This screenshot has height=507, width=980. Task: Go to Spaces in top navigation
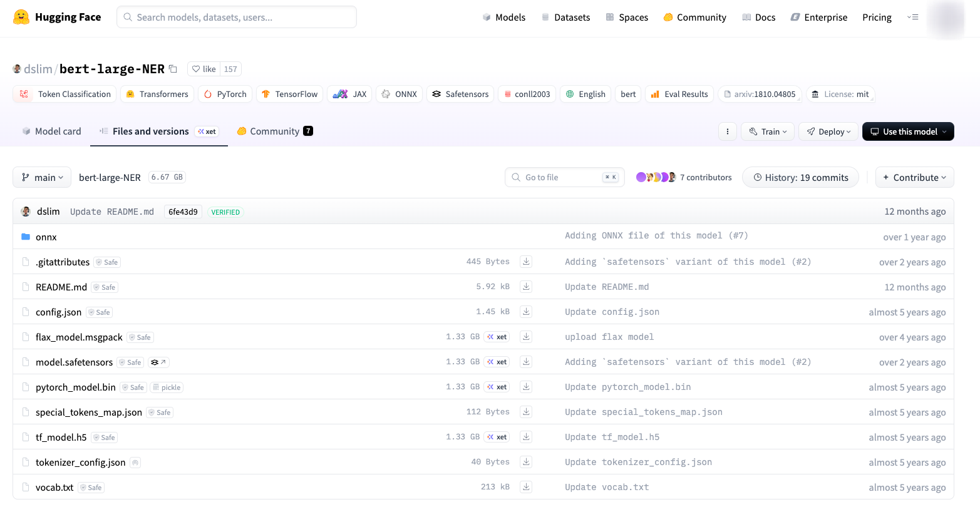pos(627,18)
